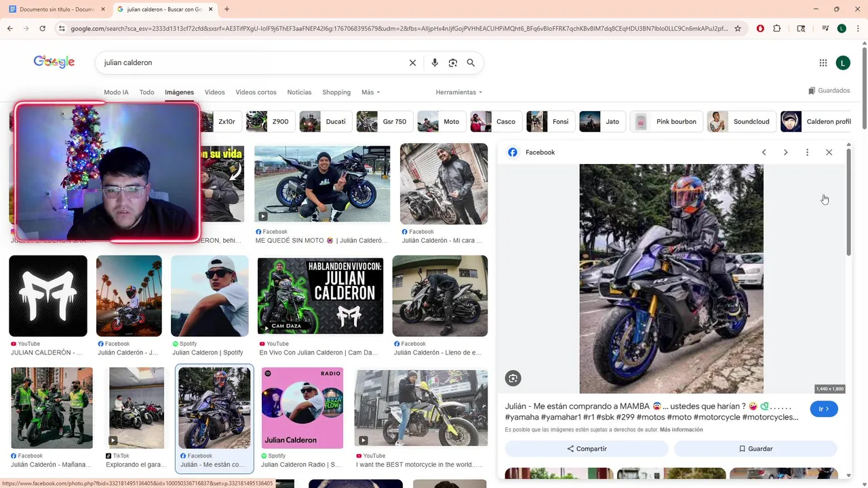Image resolution: width=868 pixels, height=488 pixels.
Task: Open TikTok Explorando el gara thumbnail
Action: click(x=136, y=407)
